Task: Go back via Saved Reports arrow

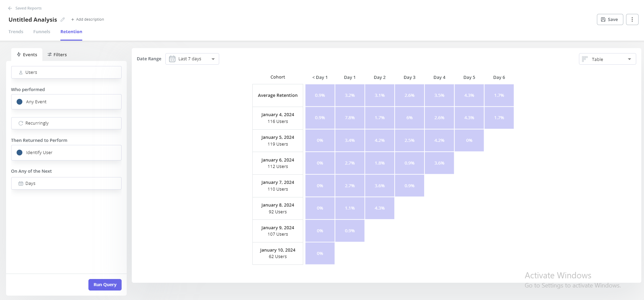Action: (x=10, y=8)
